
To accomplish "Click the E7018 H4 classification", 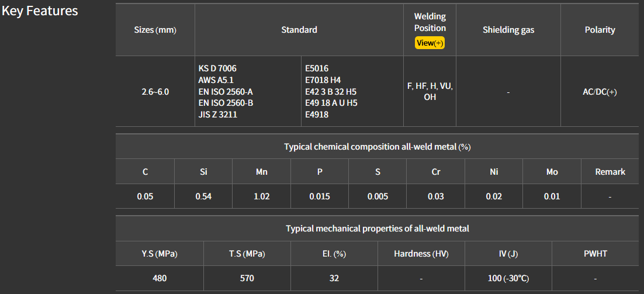I will [323, 80].
